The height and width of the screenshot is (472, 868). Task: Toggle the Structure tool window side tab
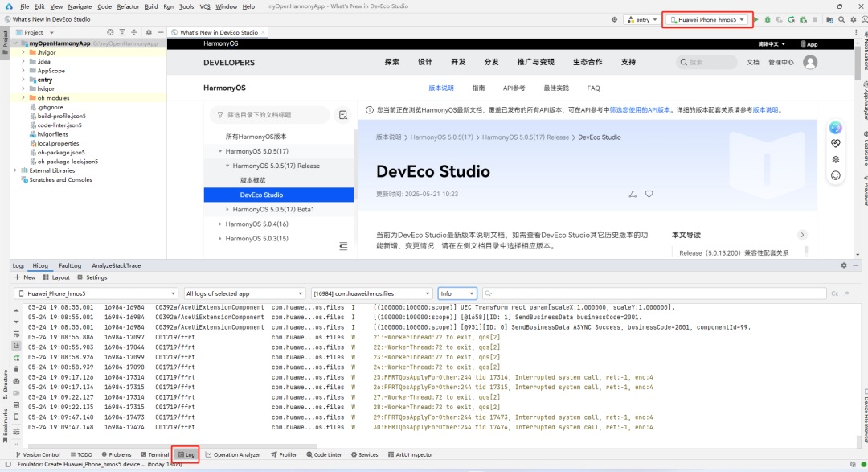pyautogui.click(x=5, y=384)
